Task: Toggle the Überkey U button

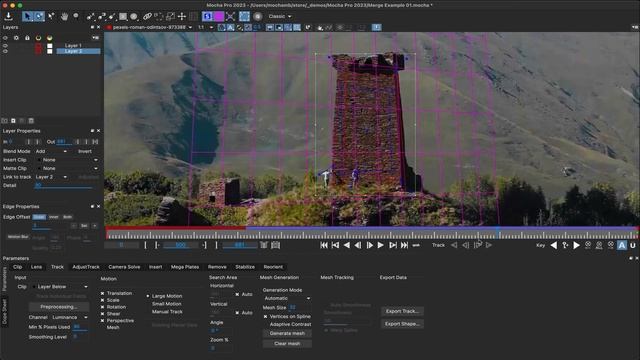Action: (x=633, y=245)
